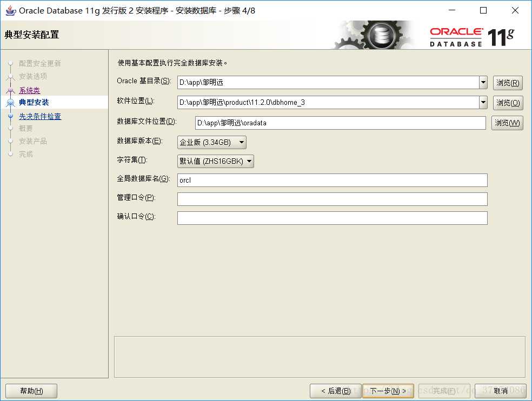Expand the 软件位置 dropdown arrow
This screenshot has width=532, height=401.
483,103
